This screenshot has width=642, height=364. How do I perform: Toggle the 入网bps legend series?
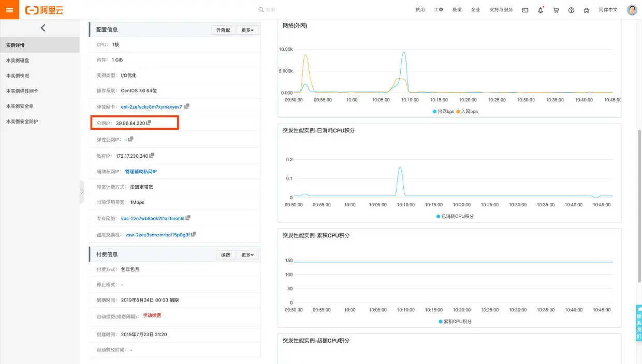tap(467, 111)
